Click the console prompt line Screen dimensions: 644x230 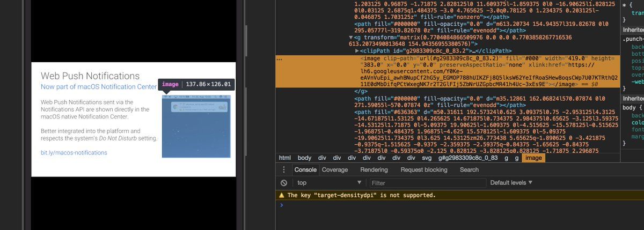point(459,205)
